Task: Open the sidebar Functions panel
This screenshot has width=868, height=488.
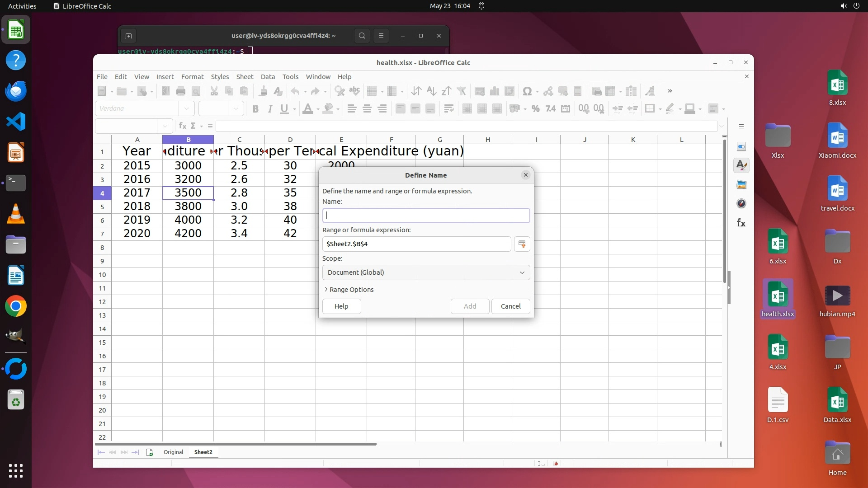Action: [x=741, y=223]
